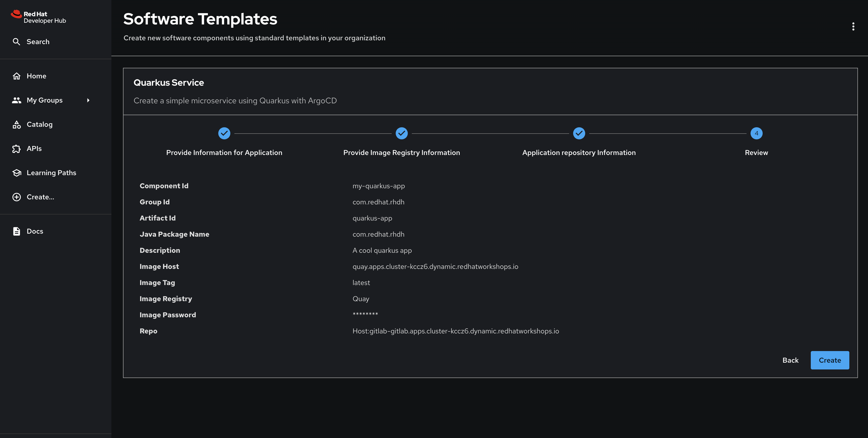Click the Docs document icon
868x438 pixels.
click(x=17, y=231)
